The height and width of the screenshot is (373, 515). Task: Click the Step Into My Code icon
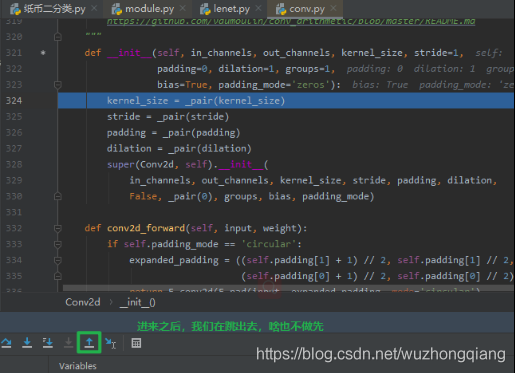click(48, 343)
